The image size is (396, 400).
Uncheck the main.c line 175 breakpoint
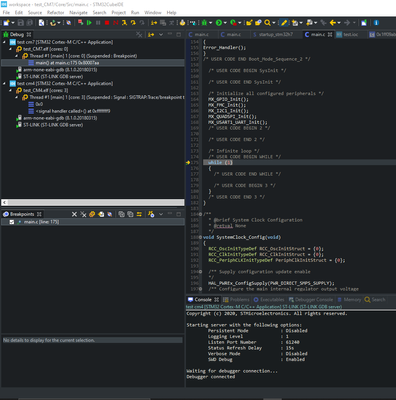[x=12, y=222]
